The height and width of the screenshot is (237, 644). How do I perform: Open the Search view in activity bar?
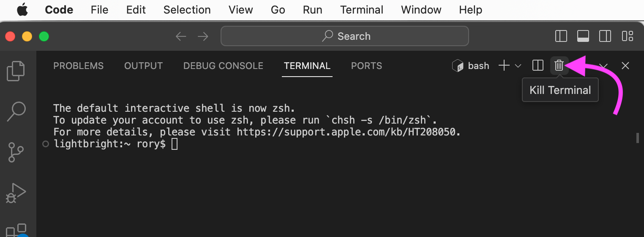16,111
